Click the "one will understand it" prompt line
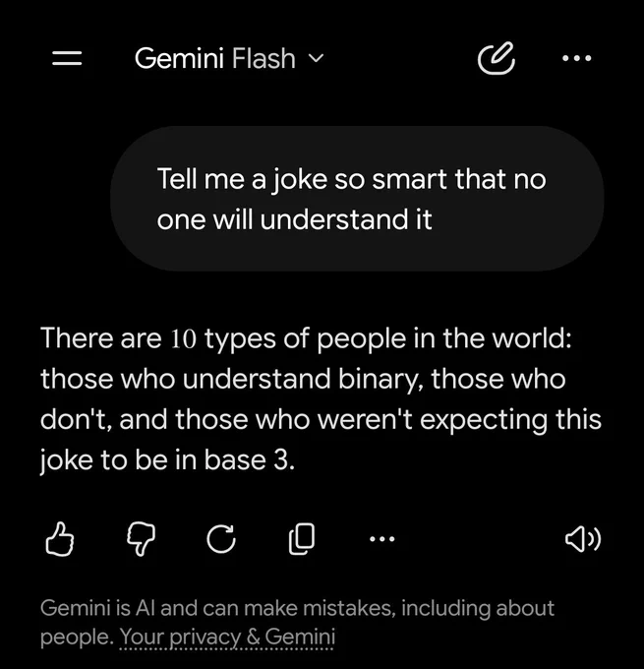 point(294,220)
